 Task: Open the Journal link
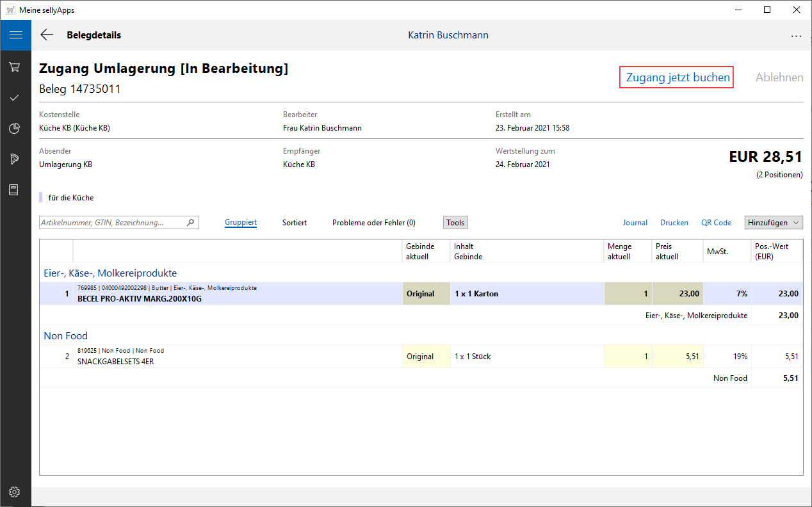tap(635, 223)
